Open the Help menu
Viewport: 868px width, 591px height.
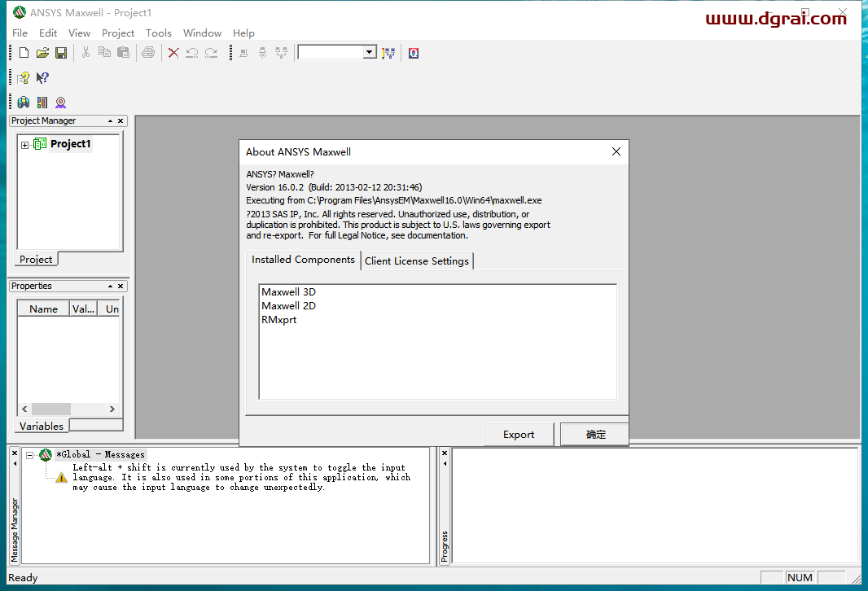243,33
